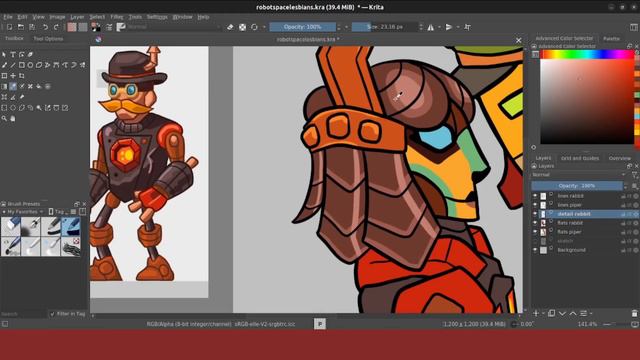Select the Text tool in toolbox
Screen dimensions: 640x360
[13, 54]
